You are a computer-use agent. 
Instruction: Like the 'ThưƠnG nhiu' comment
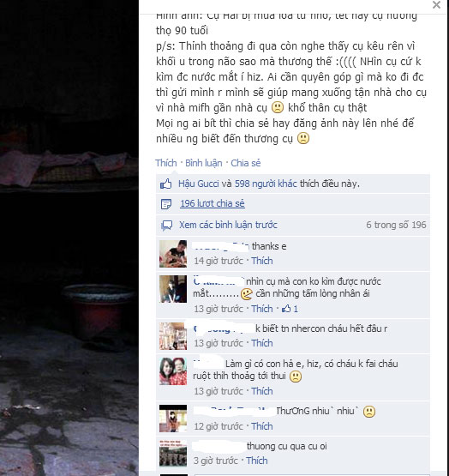click(262, 426)
